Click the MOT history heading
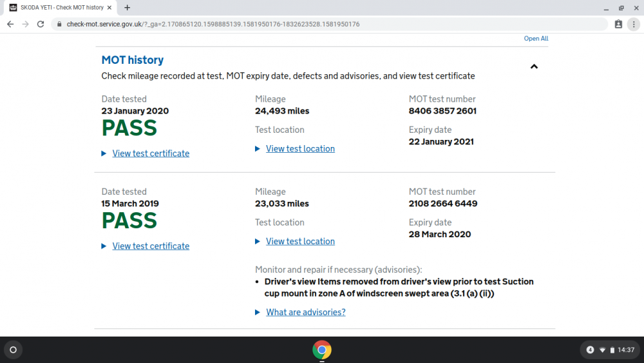The width and height of the screenshot is (644, 363). coord(132,60)
